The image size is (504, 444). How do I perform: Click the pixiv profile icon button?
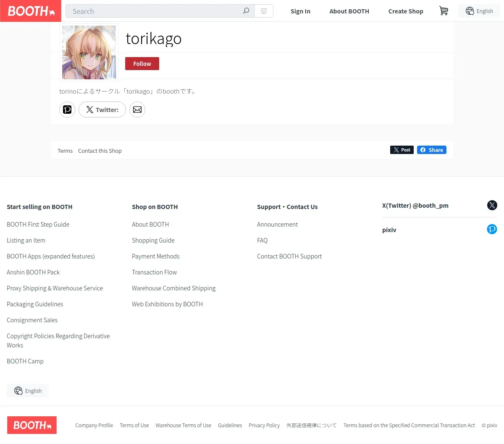click(67, 110)
